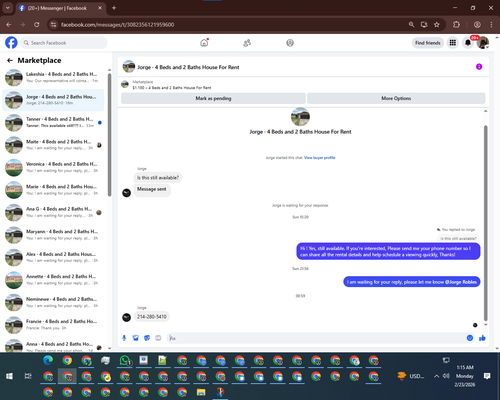The height and width of the screenshot is (400, 500).
Task: Open Neminewe conversation
Action: point(53,302)
